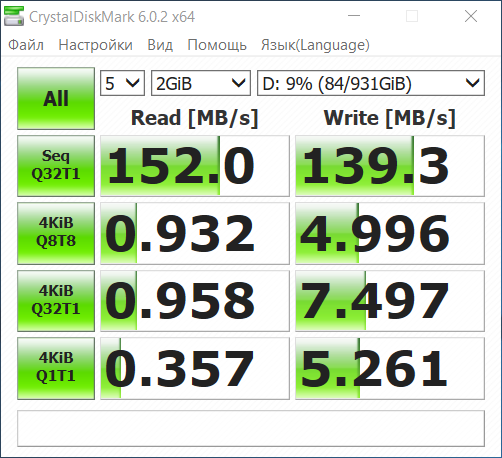Click the CrystalDiskMark app icon in title bar
This screenshot has width=502, height=458.
[x=14, y=16]
